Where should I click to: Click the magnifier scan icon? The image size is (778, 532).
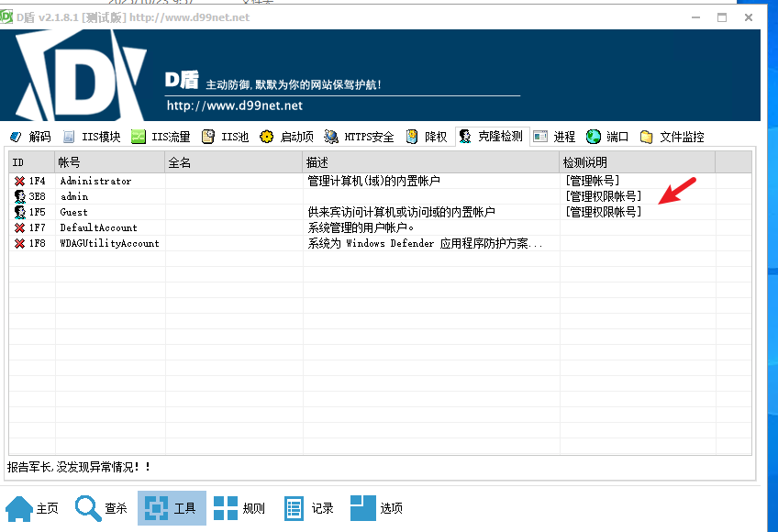(x=88, y=509)
